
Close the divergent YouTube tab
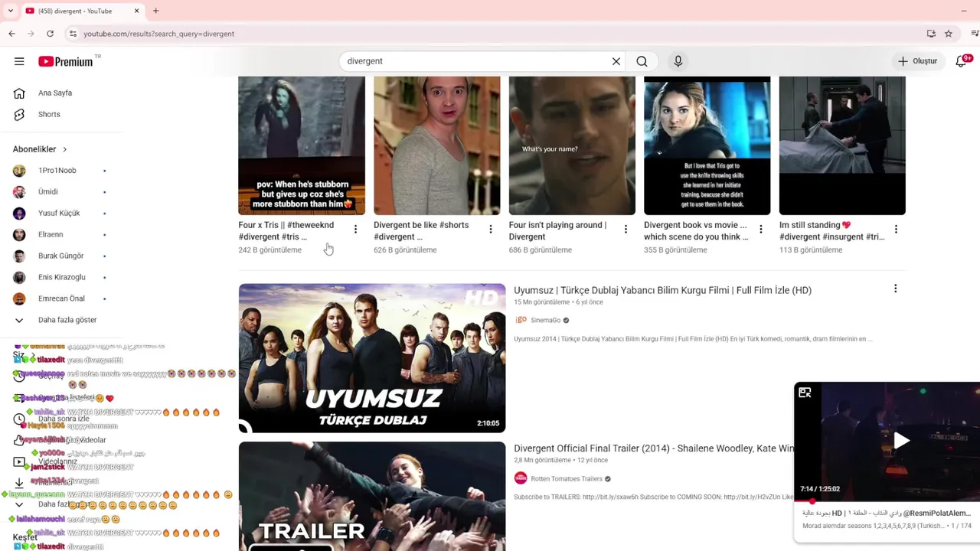137,11
